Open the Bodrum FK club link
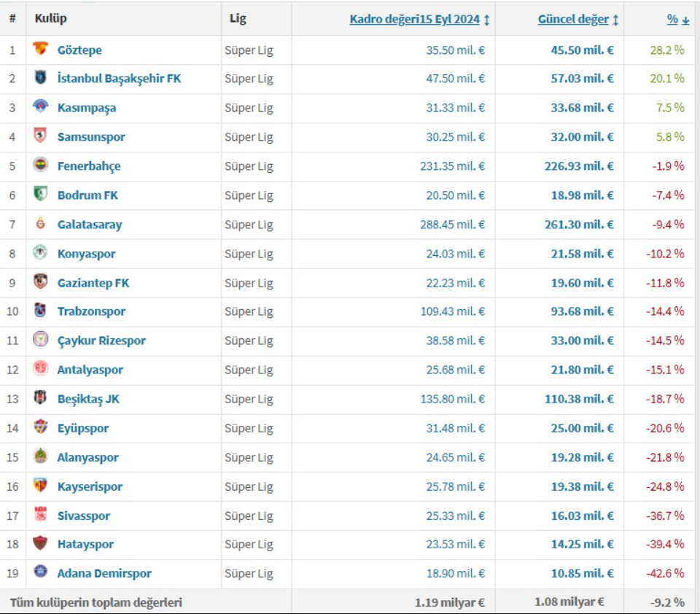The image size is (700, 614). (x=87, y=195)
